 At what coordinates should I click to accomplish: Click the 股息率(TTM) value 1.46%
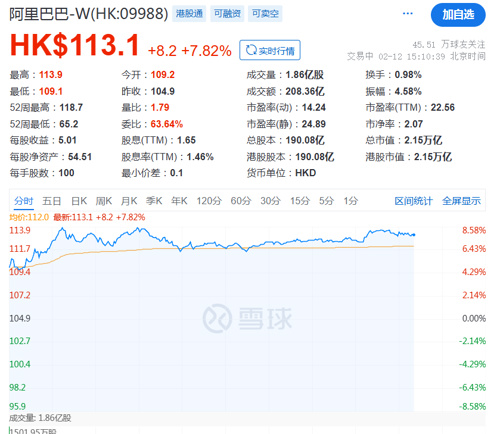[200, 157]
